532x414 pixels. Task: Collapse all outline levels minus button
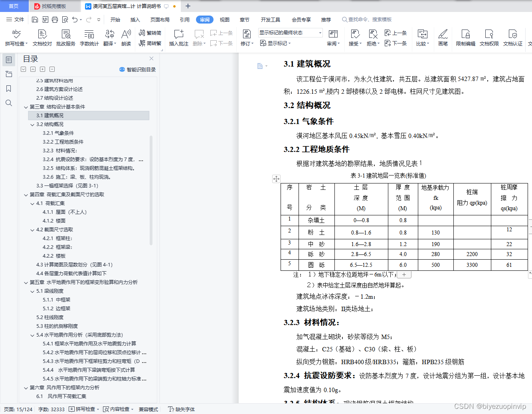coord(52,69)
